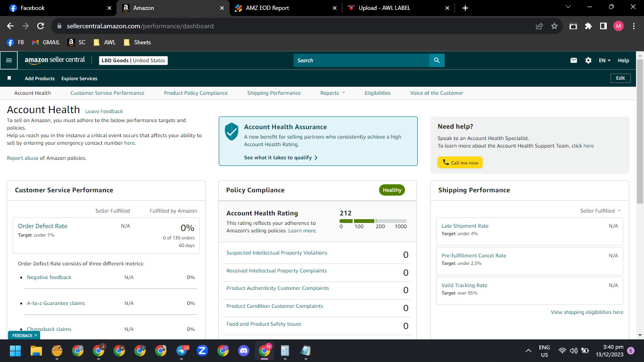Open the Chrome profile avatar M

pyautogui.click(x=619, y=26)
